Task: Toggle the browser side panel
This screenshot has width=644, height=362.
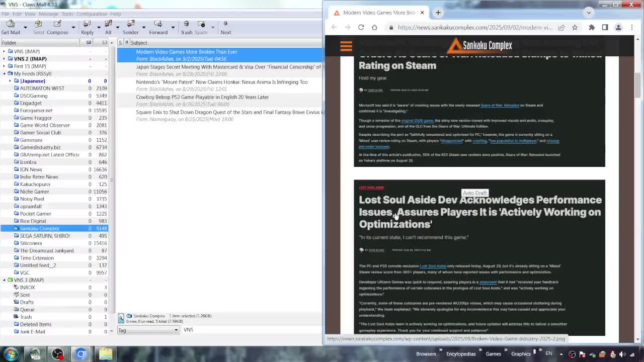Action: 605,28
